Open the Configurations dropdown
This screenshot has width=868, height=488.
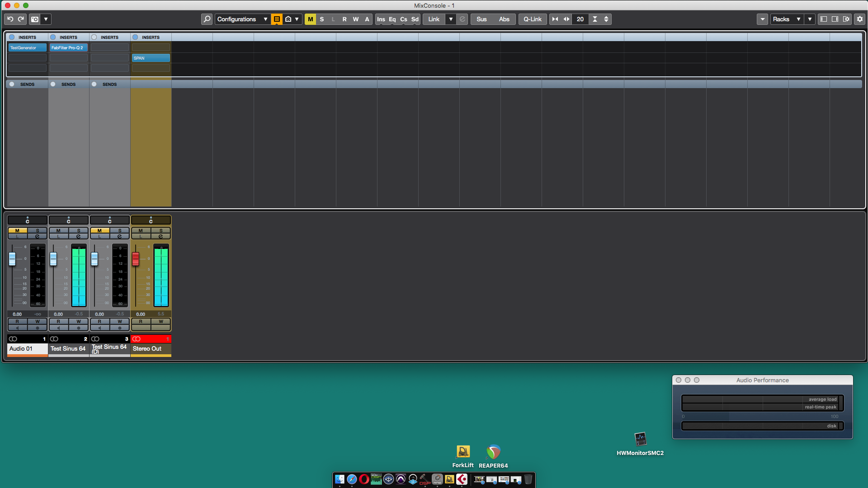pos(242,19)
